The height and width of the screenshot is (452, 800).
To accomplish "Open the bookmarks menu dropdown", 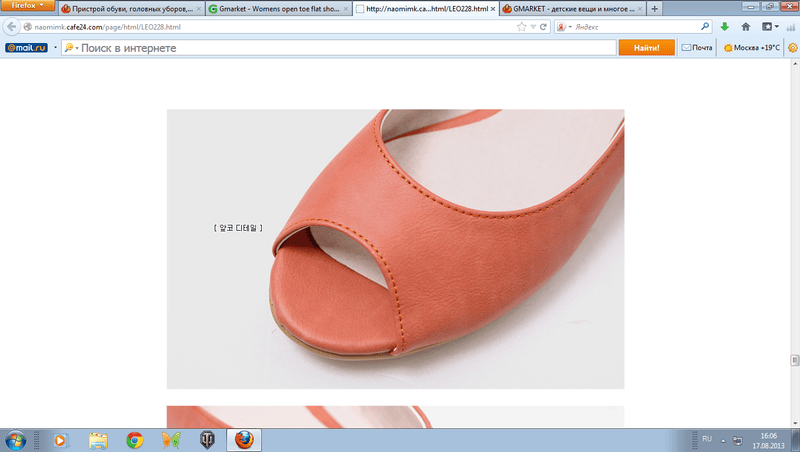I will [x=771, y=27].
